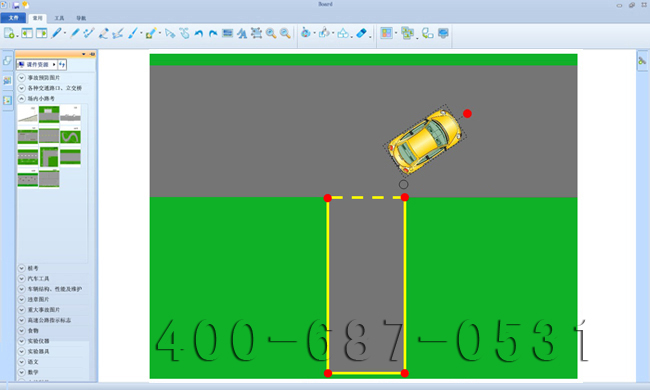650x390 pixels.
Task: Select the arrow pointer selection tool
Action: [170, 33]
